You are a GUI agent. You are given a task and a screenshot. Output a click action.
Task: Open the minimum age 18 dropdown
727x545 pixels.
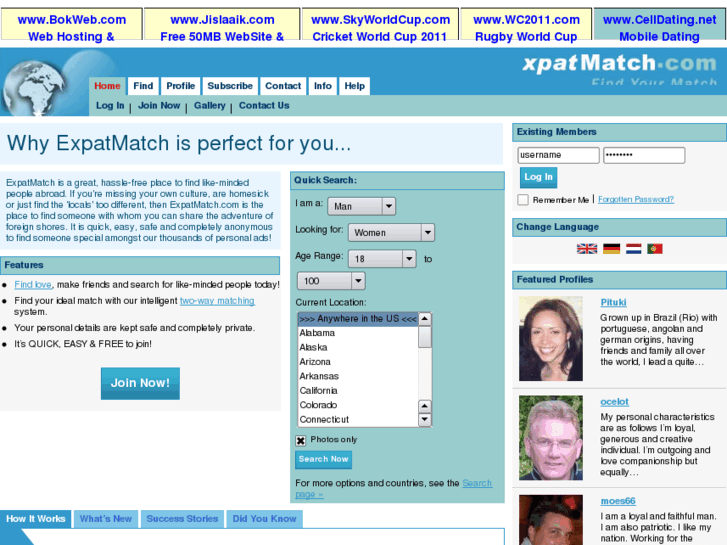(x=382, y=259)
